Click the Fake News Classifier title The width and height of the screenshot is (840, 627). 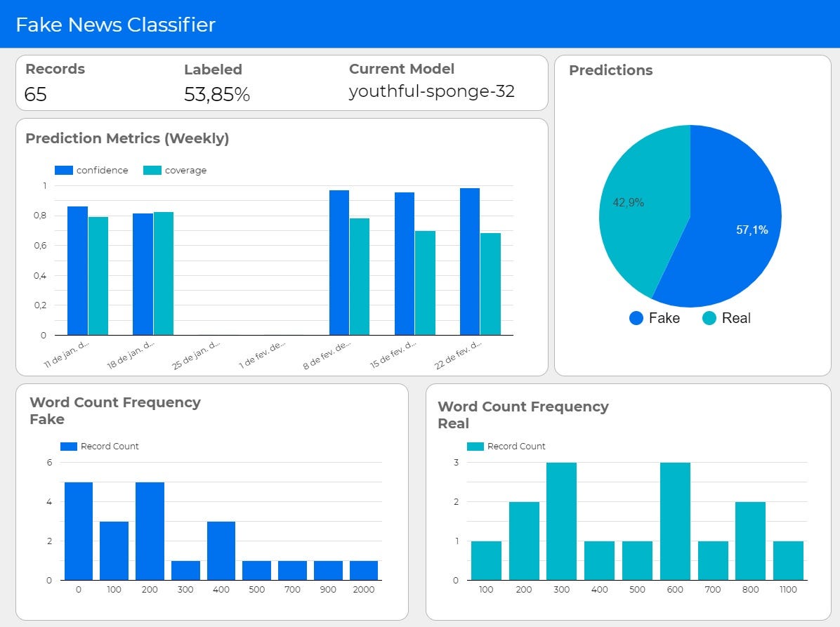pos(115,25)
